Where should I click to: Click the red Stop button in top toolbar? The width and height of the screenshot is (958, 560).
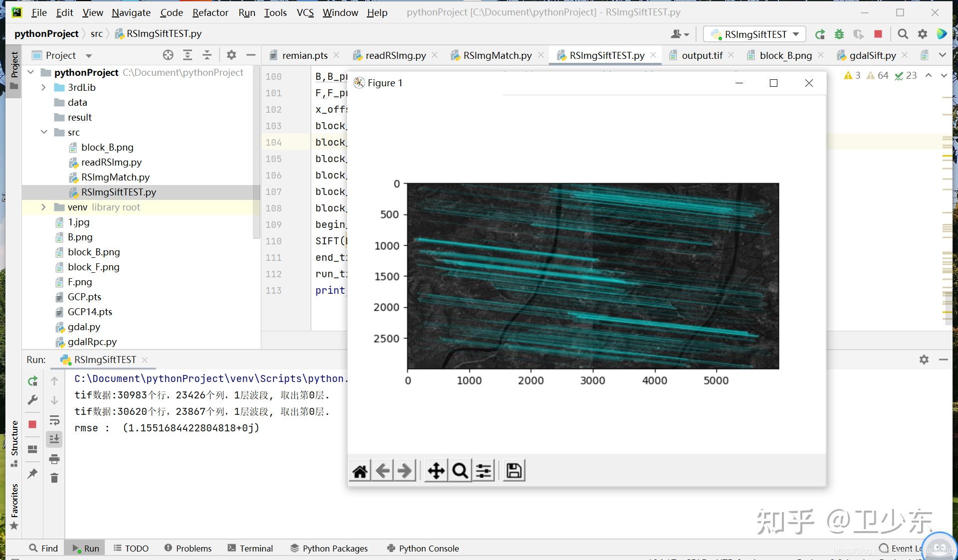click(x=878, y=34)
